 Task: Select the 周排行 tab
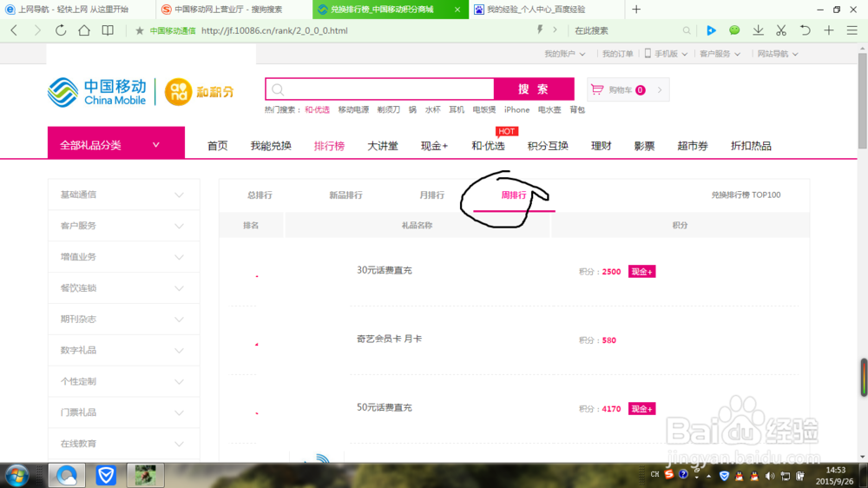tap(514, 195)
